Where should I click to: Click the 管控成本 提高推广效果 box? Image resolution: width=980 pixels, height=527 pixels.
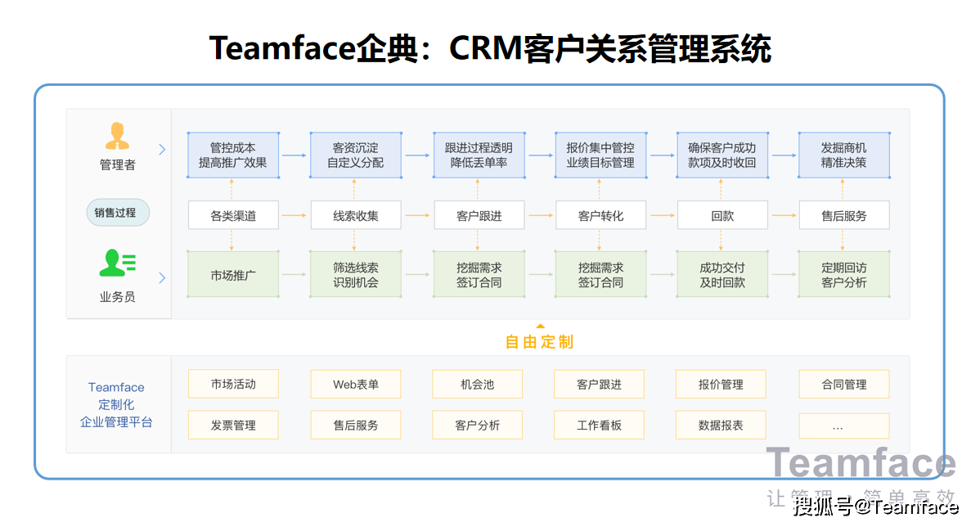tap(232, 155)
